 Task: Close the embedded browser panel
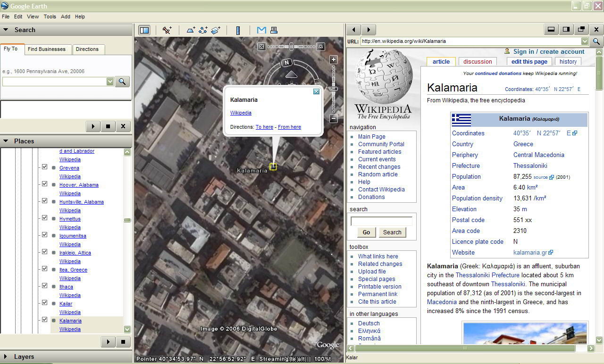coord(596,30)
